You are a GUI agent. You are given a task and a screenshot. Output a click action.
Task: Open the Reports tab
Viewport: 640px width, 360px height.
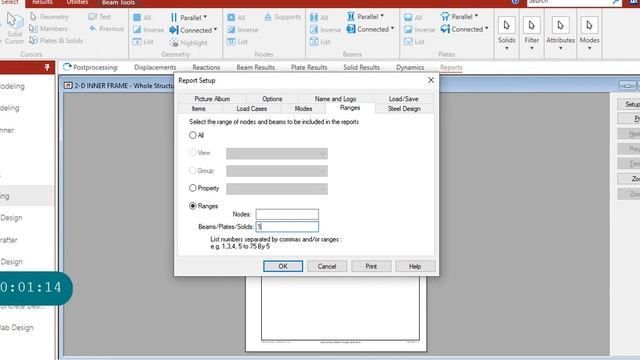pyautogui.click(x=451, y=67)
